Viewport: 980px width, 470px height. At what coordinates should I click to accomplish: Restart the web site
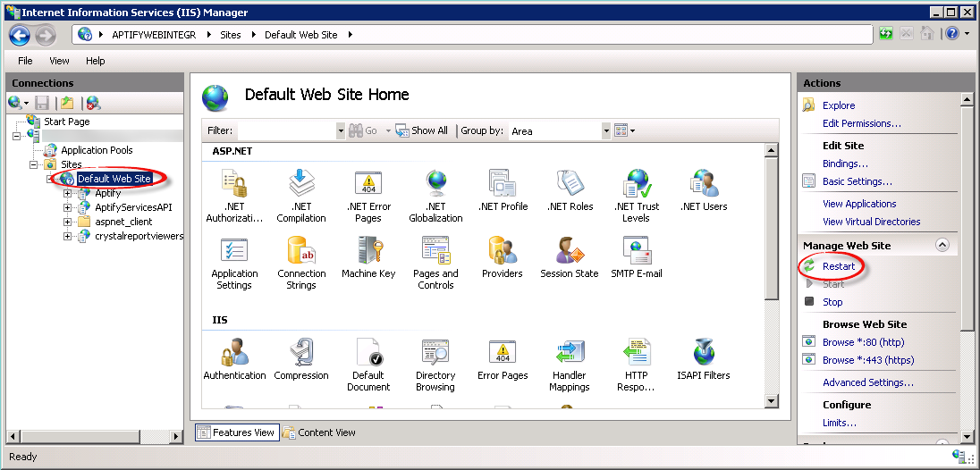pos(839,266)
